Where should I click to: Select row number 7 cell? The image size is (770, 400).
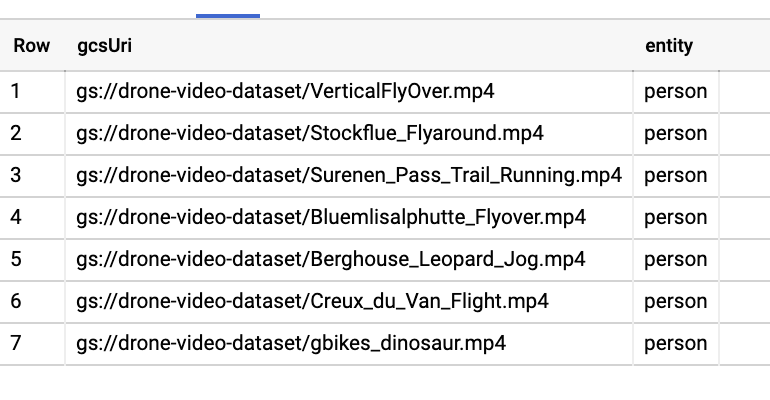click(x=16, y=344)
